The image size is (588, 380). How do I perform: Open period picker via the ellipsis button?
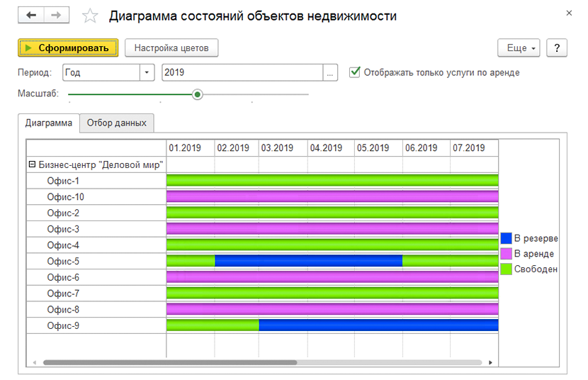330,72
